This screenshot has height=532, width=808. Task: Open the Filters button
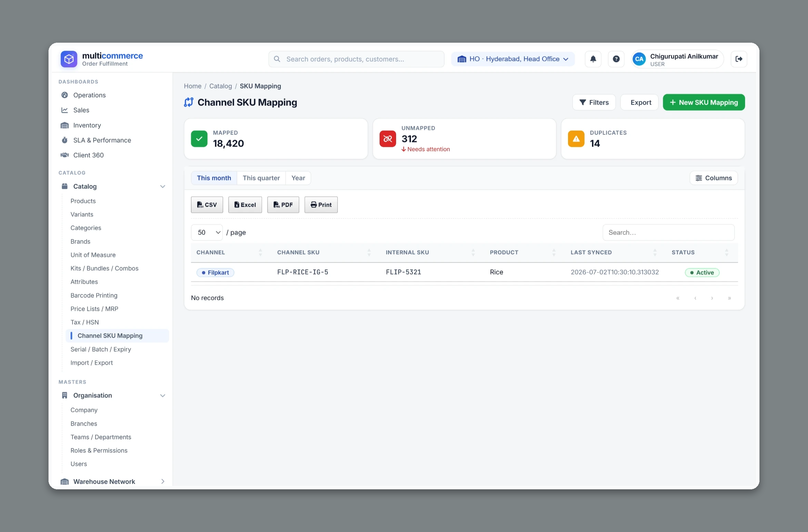(x=594, y=102)
